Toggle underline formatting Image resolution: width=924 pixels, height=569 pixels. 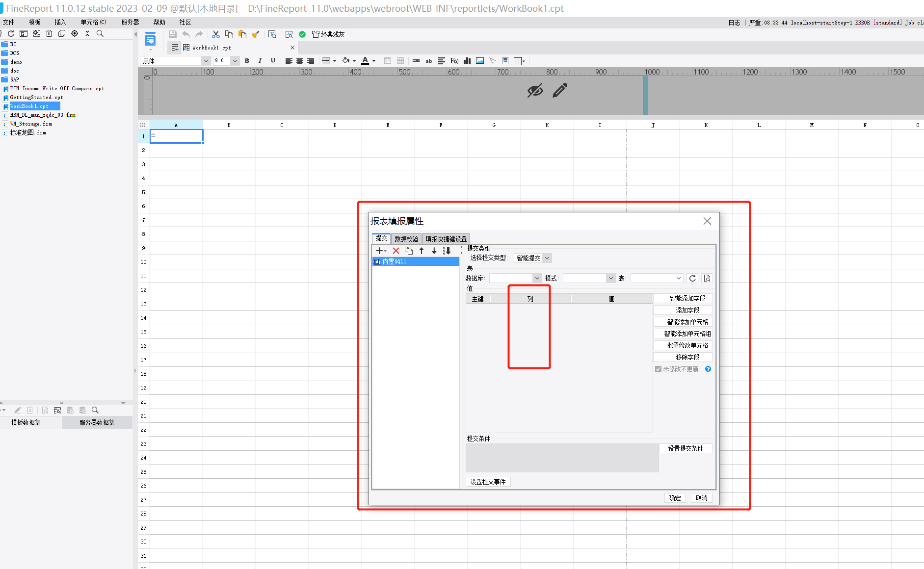(273, 61)
